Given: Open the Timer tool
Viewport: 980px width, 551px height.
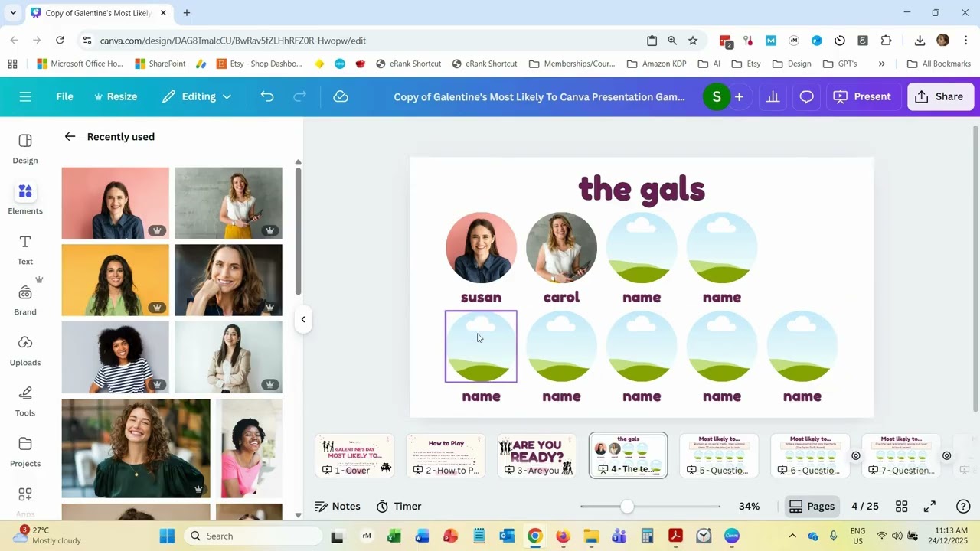Looking at the screenshot, I should coord(399,506).
